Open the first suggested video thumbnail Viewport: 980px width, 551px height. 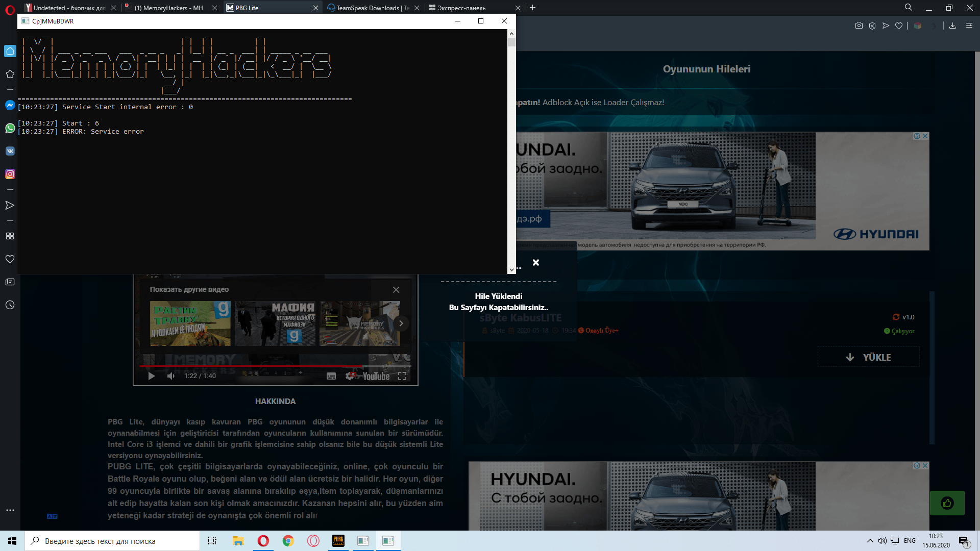coord(190,323)
